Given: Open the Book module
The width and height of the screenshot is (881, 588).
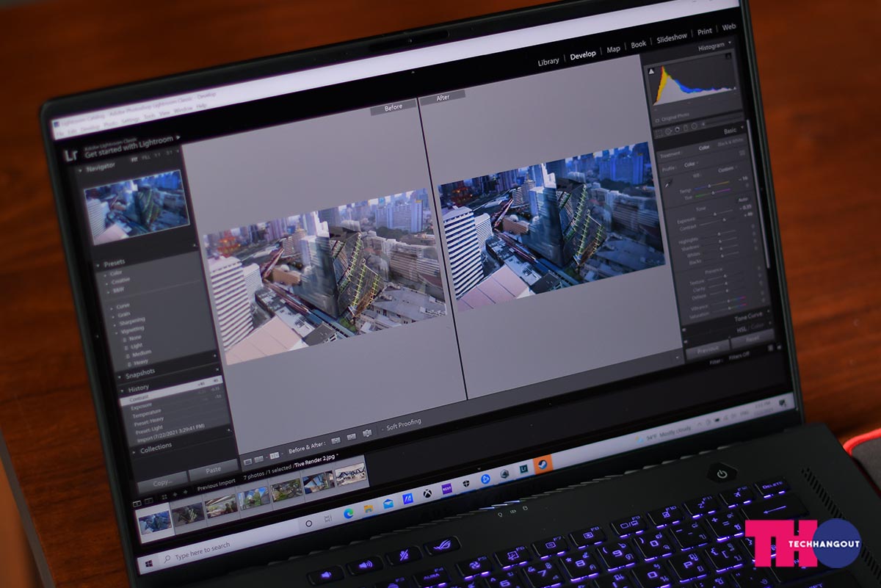Looking at the screenshot, I should tap(638, 44).
